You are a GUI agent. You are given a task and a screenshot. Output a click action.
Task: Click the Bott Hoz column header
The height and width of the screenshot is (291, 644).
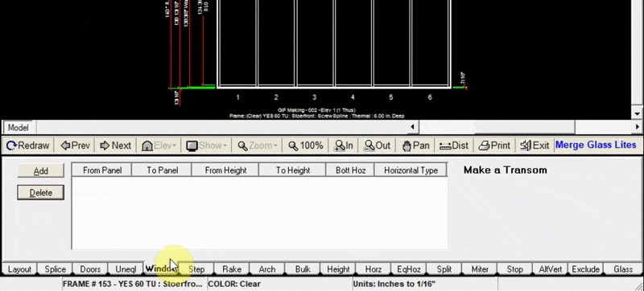point(350,170)
